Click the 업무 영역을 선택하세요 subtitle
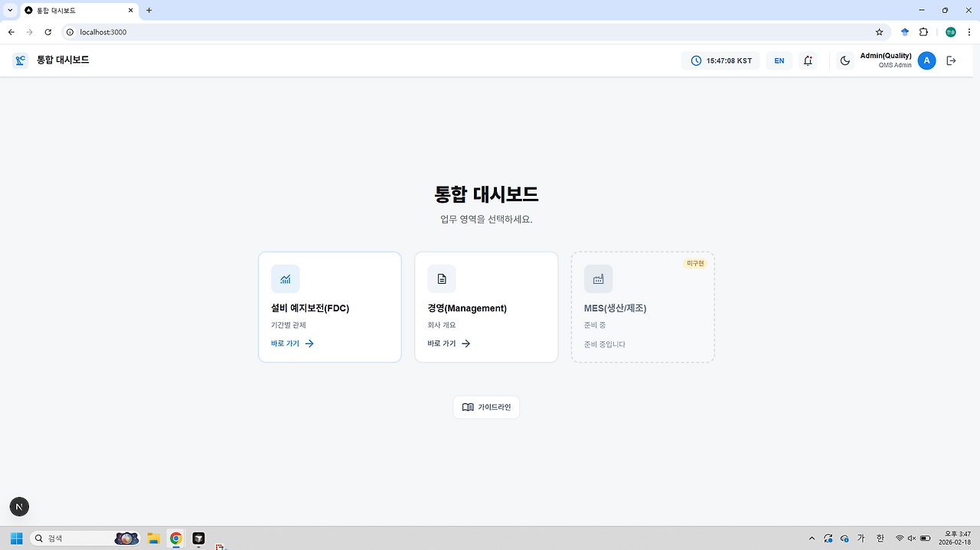 pos(486,220)
